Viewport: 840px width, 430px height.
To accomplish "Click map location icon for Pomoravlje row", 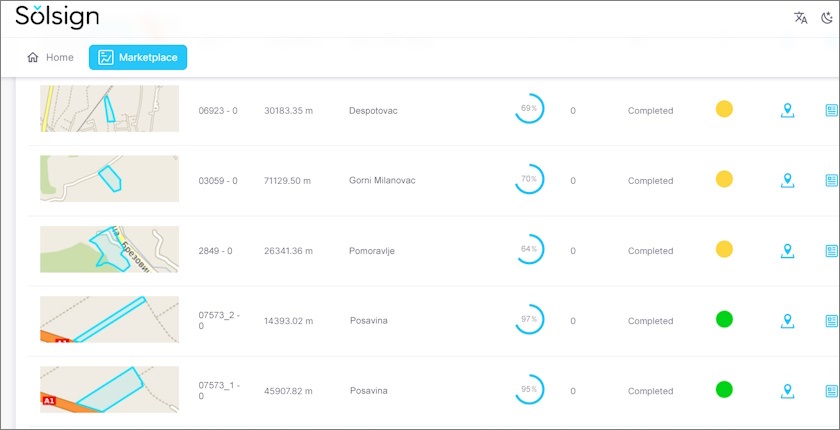I will pos(787,250).
